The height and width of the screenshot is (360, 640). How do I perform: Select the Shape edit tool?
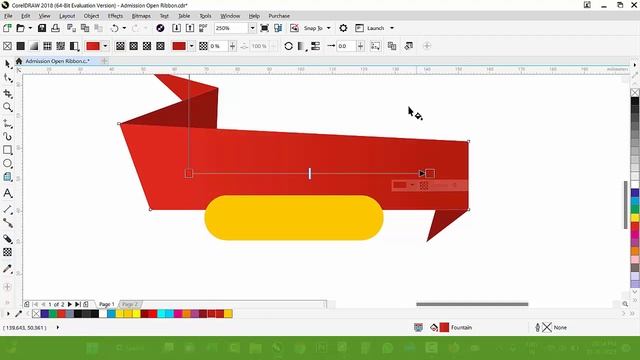(8, 78)
